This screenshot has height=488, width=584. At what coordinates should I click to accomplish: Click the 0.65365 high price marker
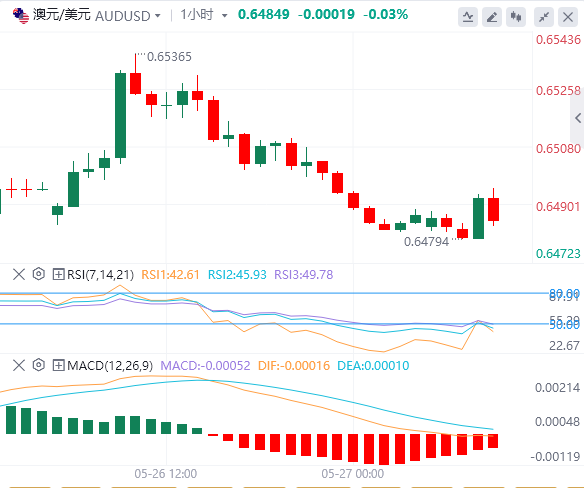coord(169,57)
